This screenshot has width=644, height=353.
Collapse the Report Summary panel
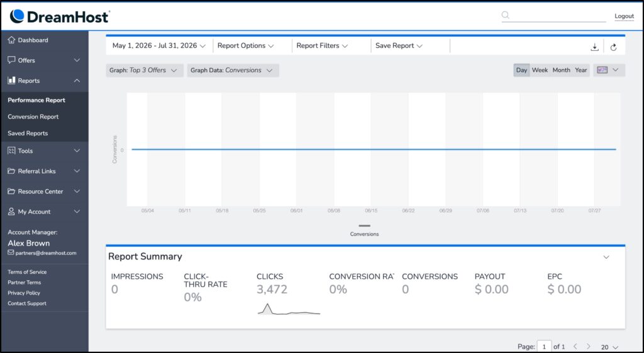[x=606, y=257]
